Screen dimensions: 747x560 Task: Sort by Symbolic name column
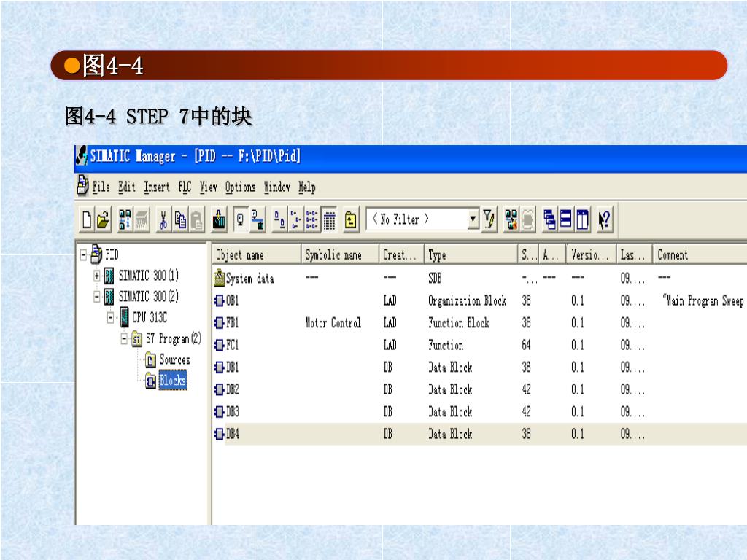click(340, 255)
